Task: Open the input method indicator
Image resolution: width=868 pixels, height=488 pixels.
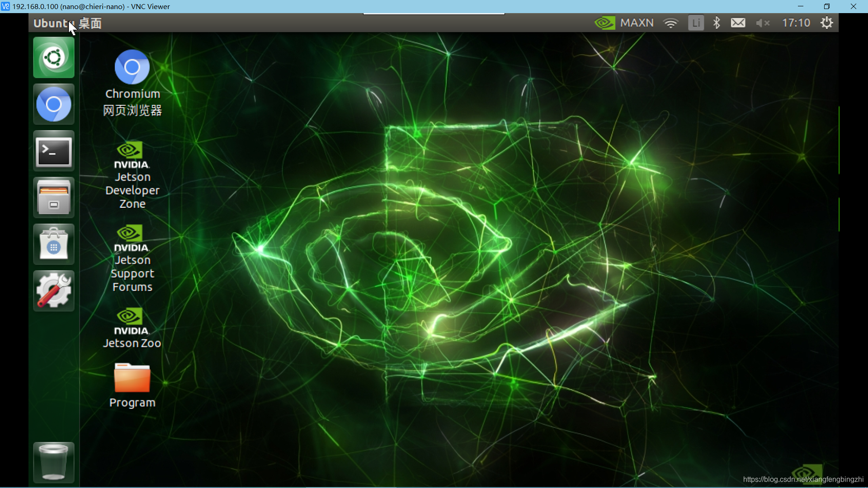Action: (x=696, y=23)
